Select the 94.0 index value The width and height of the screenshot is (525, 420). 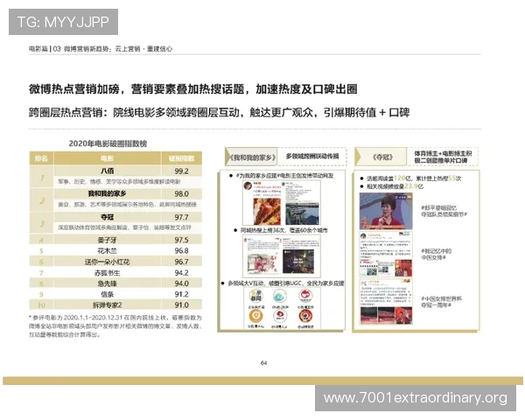click(x=181, y=283)
